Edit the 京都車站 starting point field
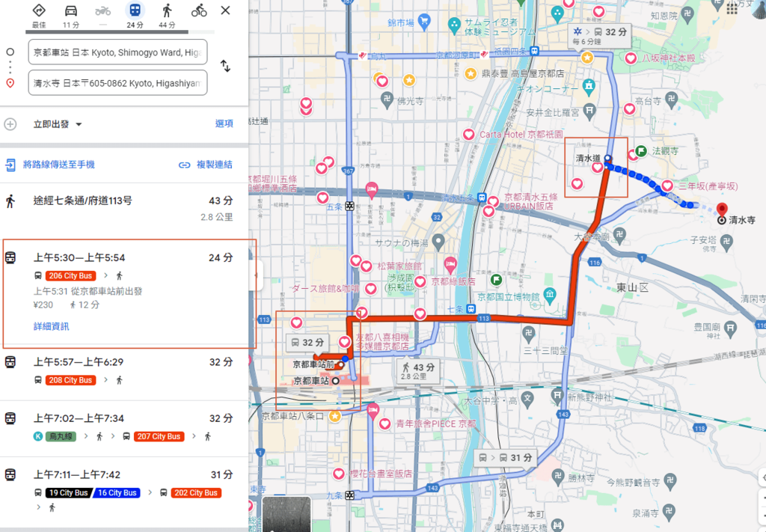The width and height of the screenshot is (766, 532). click(x=117, y=52)
